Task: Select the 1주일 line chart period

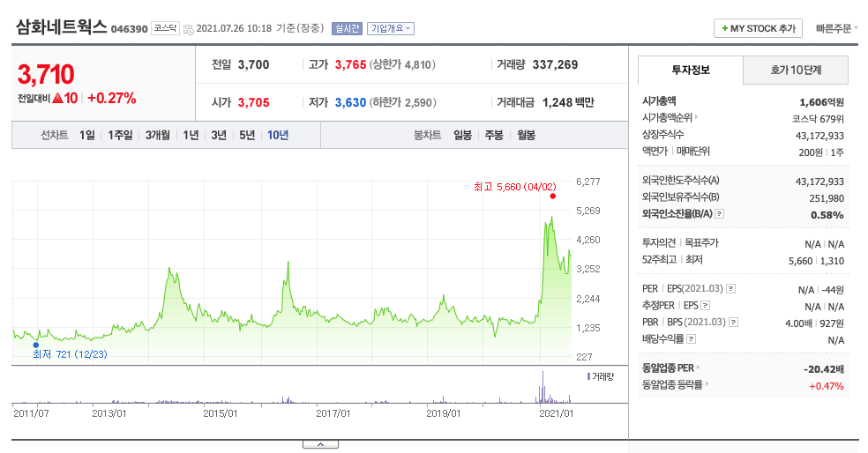Action: 120,135
